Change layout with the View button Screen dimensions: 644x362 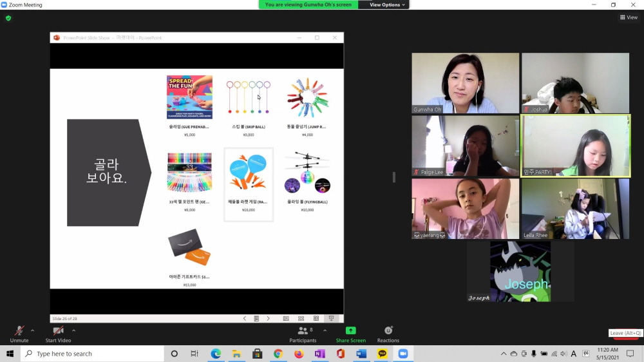[628, 17]
